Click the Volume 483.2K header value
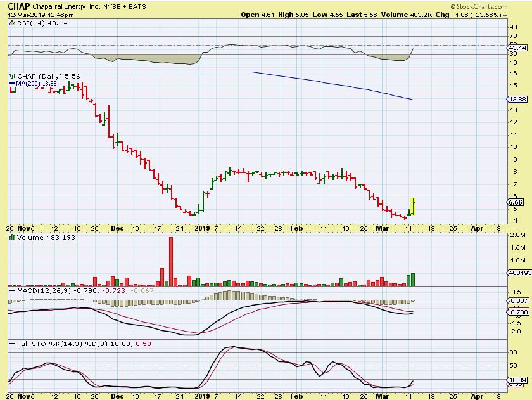This screenshot has width=532, height=400. (x=407, y=15)
